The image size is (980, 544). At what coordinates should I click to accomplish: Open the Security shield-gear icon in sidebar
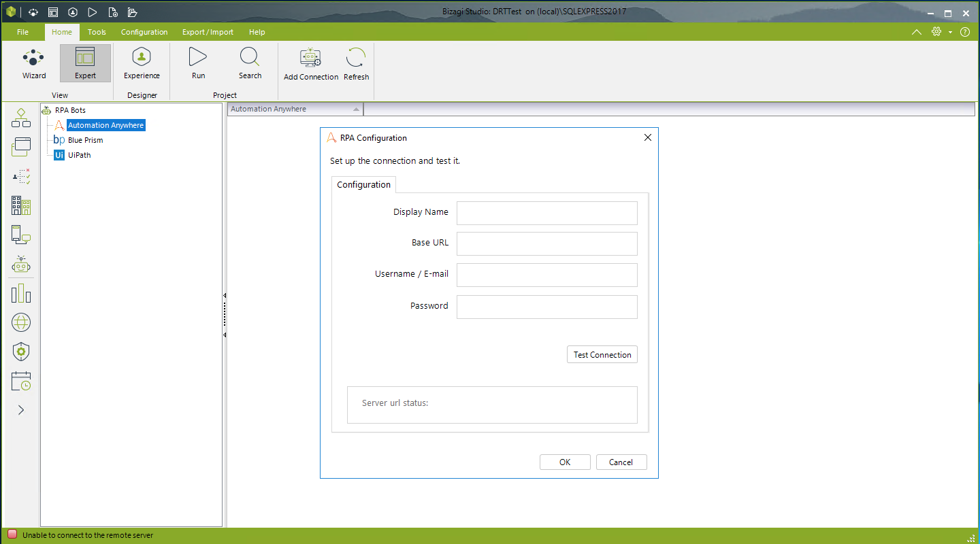[21, 352]
